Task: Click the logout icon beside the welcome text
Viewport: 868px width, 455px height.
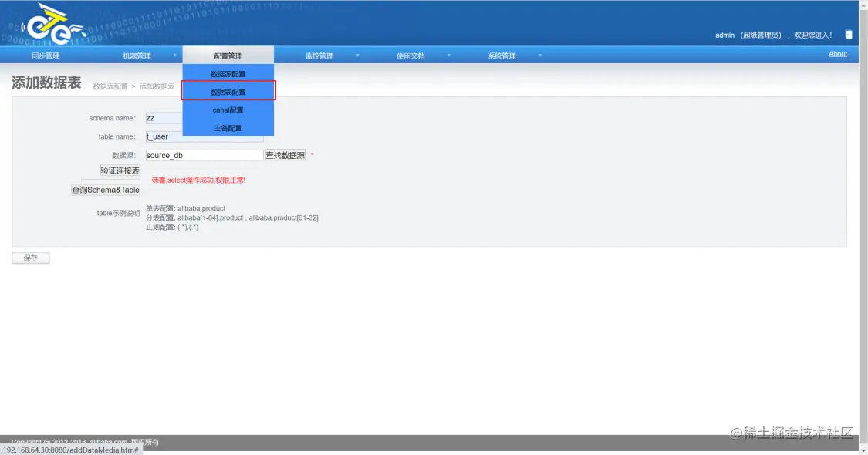Action: point(849,35)
